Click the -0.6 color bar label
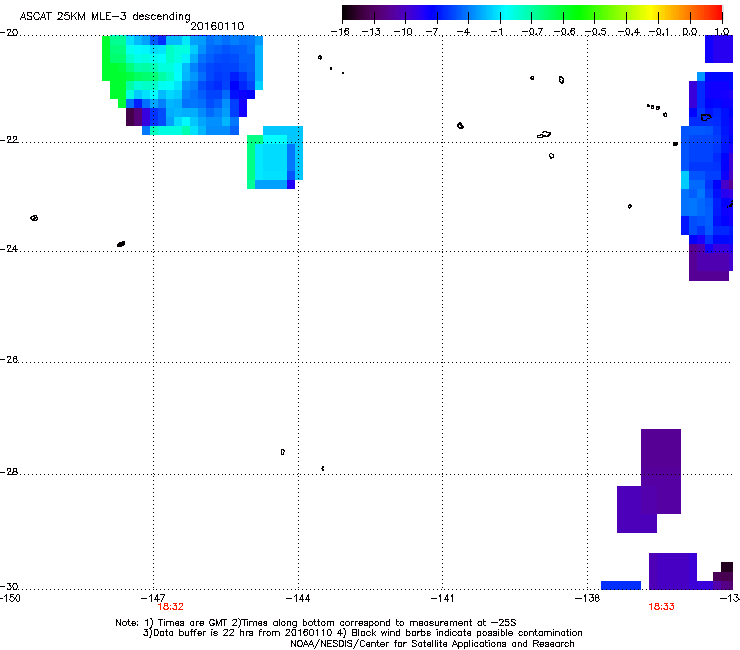Image resolution: width=740 pixels, height=650 pixels. coord(564,32)
